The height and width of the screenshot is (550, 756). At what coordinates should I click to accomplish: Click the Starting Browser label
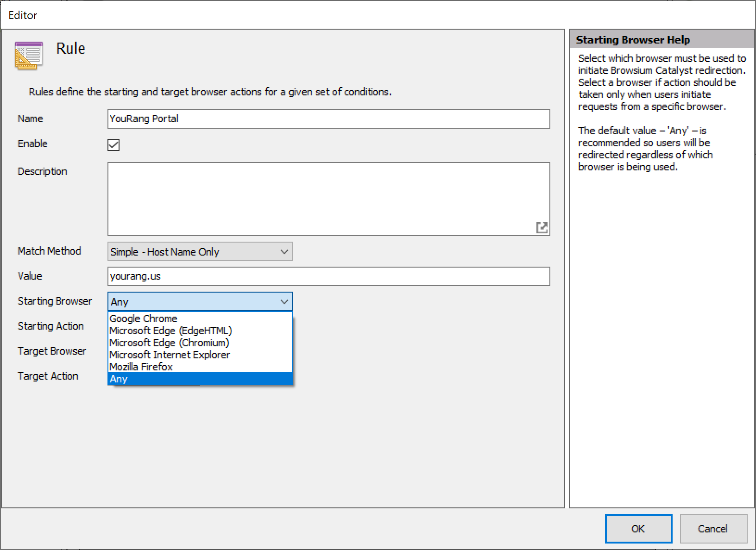[x=55, y=301]
